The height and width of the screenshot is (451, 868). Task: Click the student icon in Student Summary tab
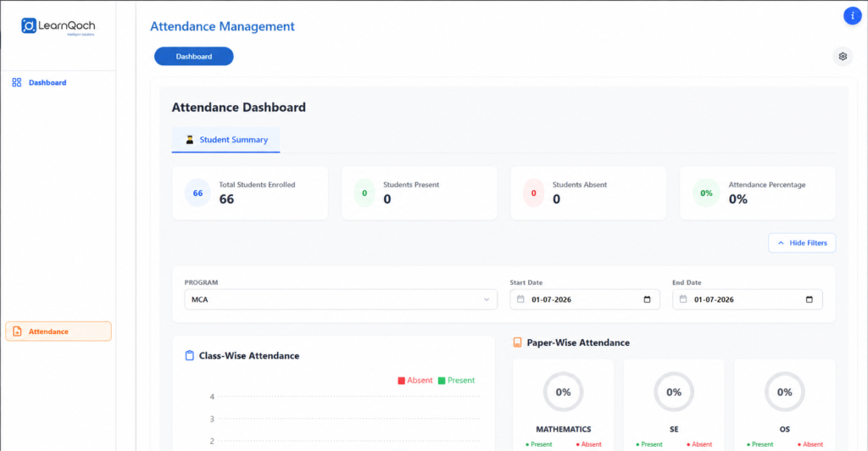189,140
